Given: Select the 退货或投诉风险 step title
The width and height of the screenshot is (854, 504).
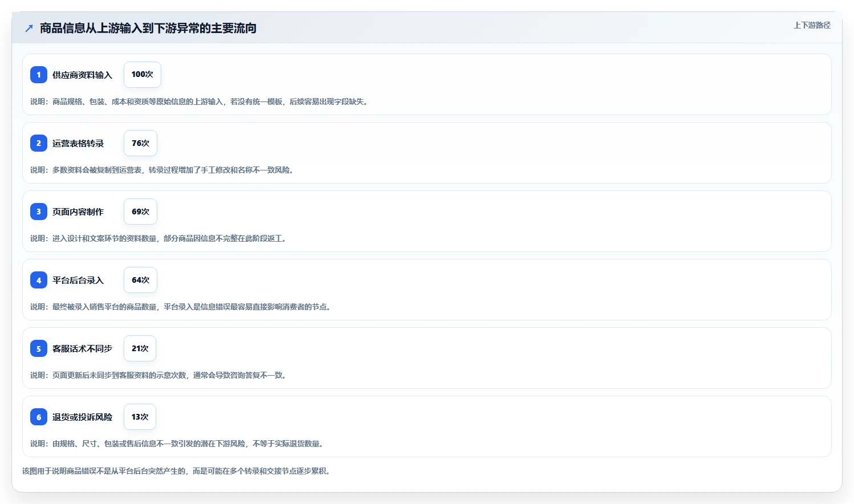Looking at the screenshot, I should tap(82, 417).
